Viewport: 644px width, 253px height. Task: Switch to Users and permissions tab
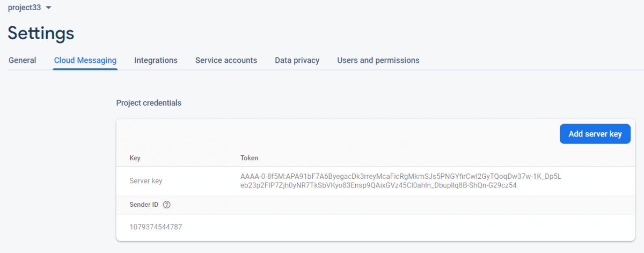[378, 60]
